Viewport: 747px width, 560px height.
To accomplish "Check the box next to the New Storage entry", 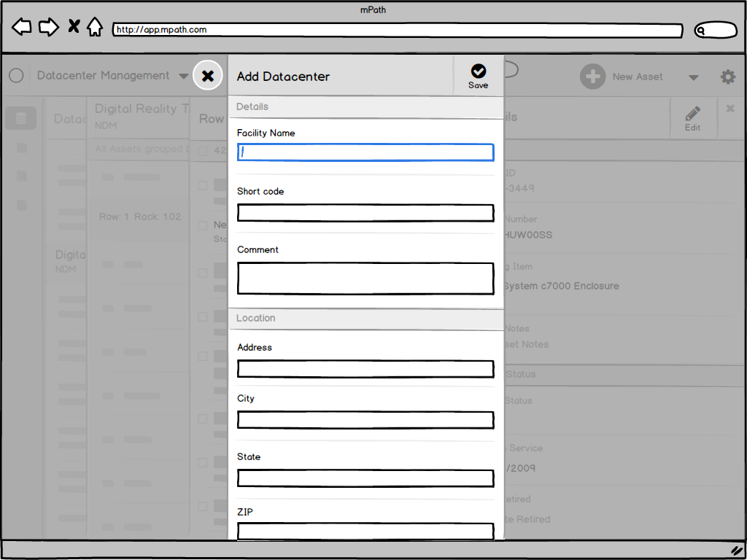I will (x=202, y=225).
